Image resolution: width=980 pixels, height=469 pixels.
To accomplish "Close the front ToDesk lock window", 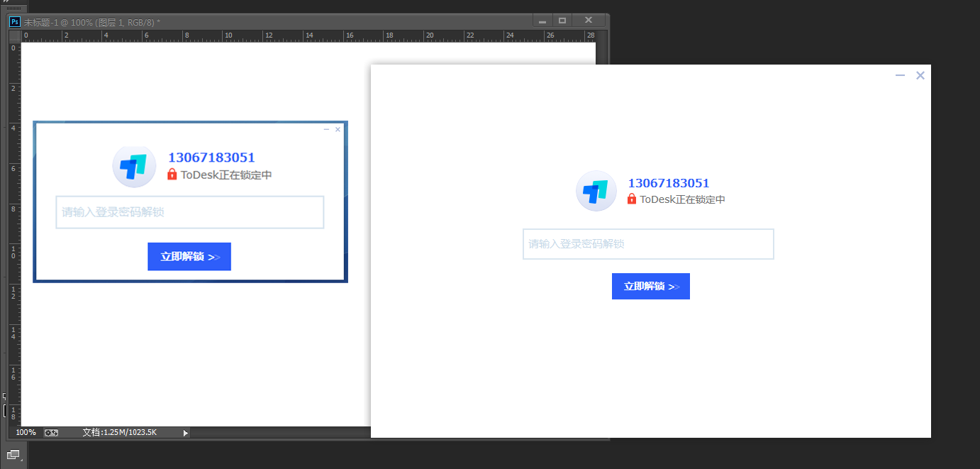I will pos(920,75).
